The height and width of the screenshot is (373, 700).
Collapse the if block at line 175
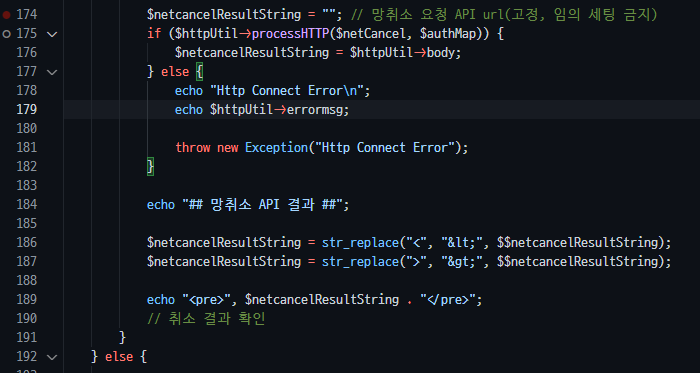[x=52, y=34]
